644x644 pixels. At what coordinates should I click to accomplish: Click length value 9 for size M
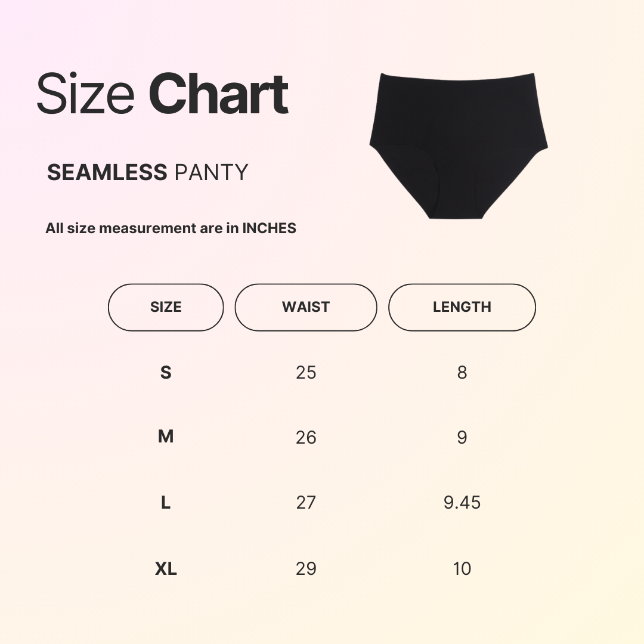tap(462, 438)
